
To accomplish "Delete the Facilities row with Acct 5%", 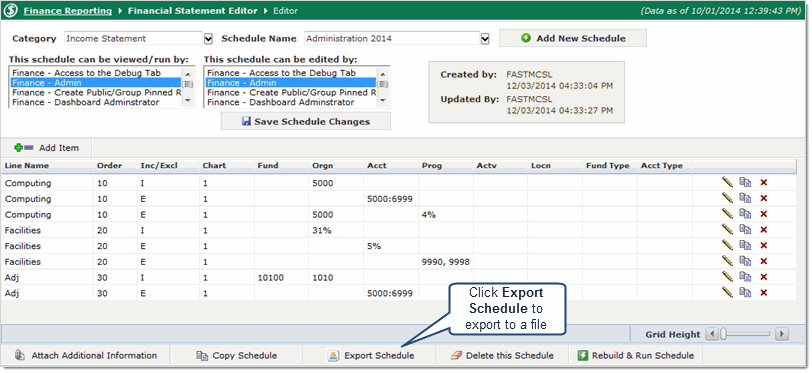I will click(763, 246).
